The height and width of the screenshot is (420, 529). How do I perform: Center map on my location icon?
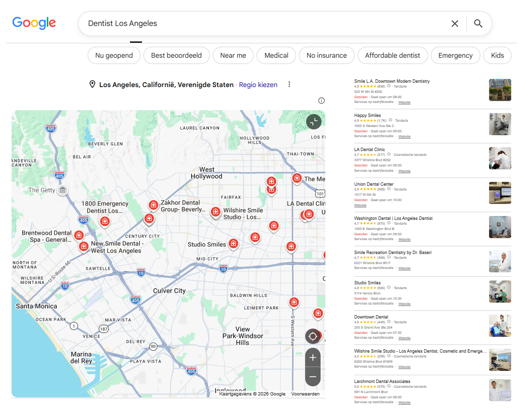[313, 336]
